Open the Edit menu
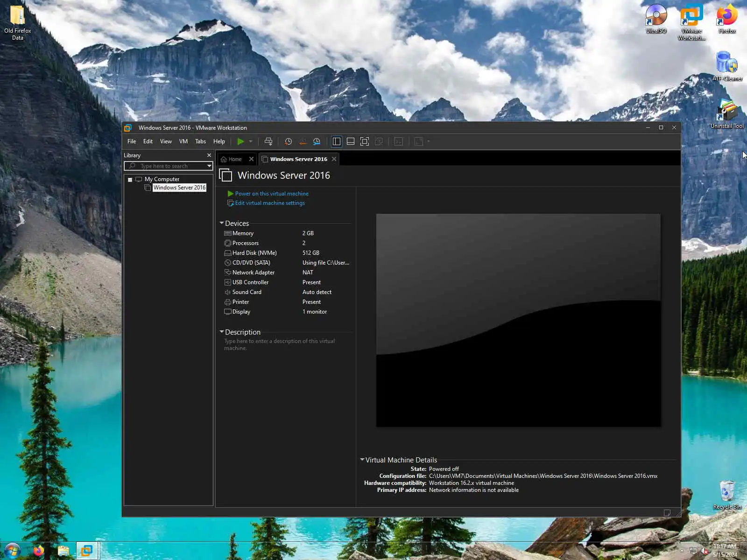Image resolution: width=747 pixels, height=560 pixels. pyautogui.click(x=148, y=141)
